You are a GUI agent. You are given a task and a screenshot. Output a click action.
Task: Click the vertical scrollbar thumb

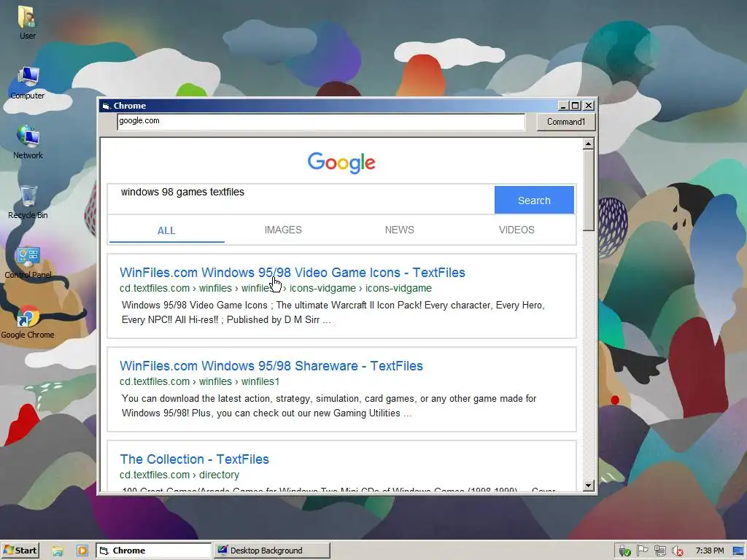[x=589, y=190]
